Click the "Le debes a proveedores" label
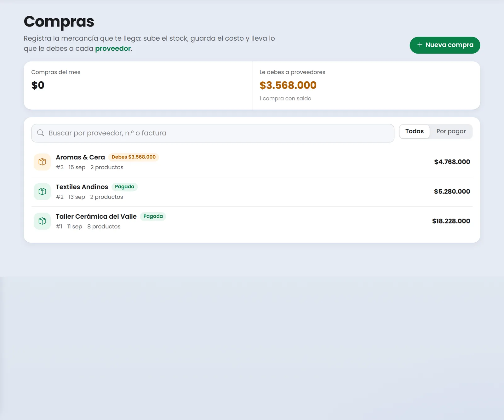Screen dimensions: 504x420 tap(292, 72)
